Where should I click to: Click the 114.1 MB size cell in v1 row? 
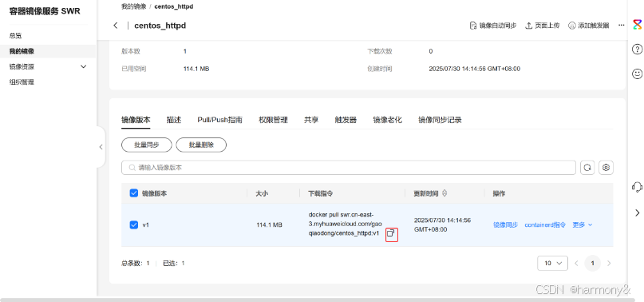269,225
